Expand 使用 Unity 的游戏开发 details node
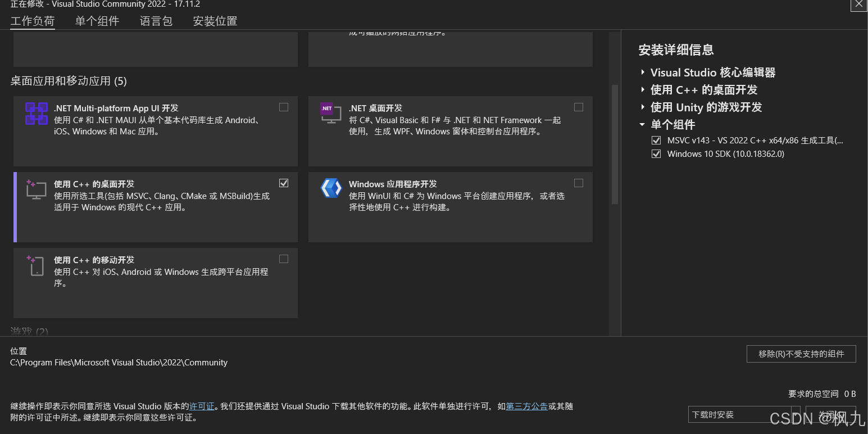 643,107
